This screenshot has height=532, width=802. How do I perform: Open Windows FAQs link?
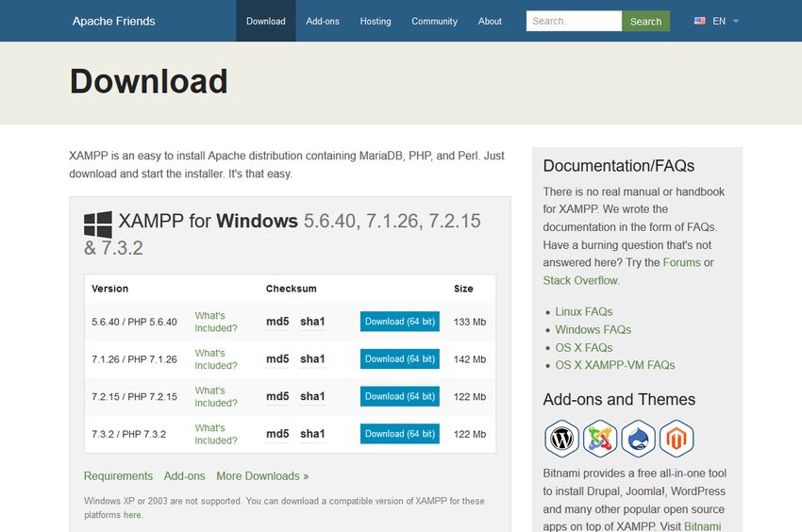[593, 329]
